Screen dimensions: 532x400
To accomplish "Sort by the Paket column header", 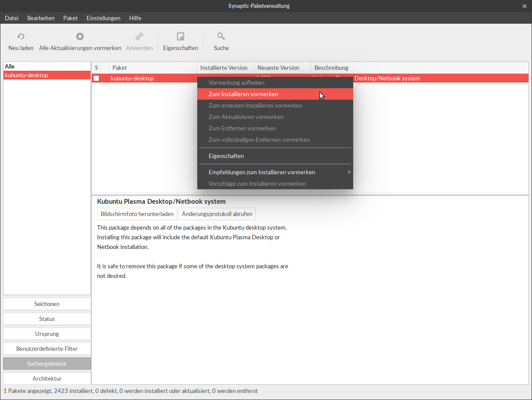I will click(x=153, y=68).
